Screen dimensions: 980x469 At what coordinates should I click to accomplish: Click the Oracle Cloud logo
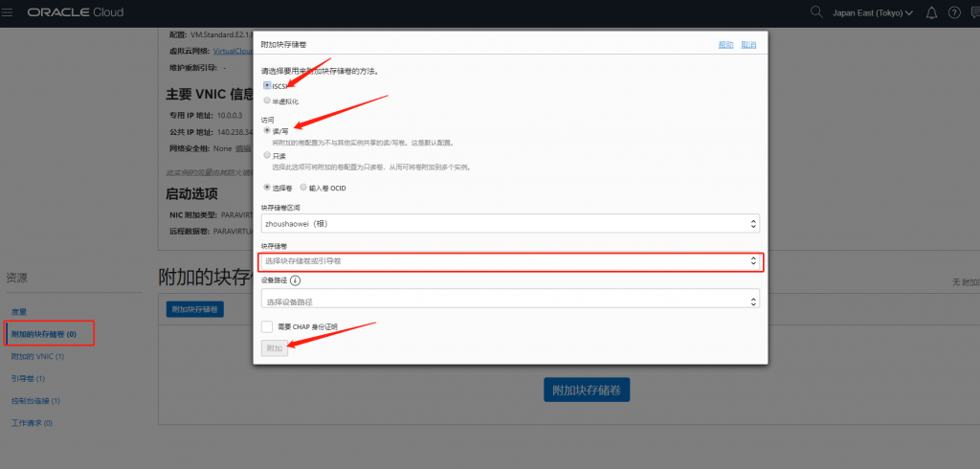[x=75, y=12]
